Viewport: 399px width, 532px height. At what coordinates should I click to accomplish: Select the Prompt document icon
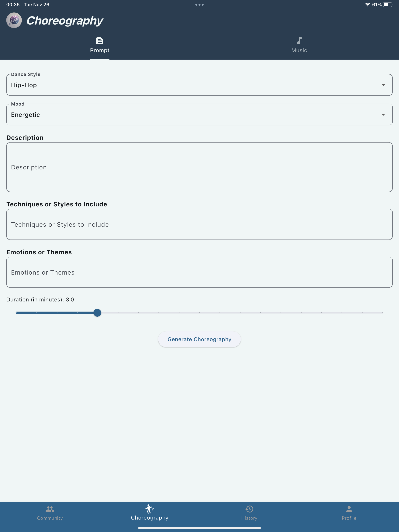[100, 41]
